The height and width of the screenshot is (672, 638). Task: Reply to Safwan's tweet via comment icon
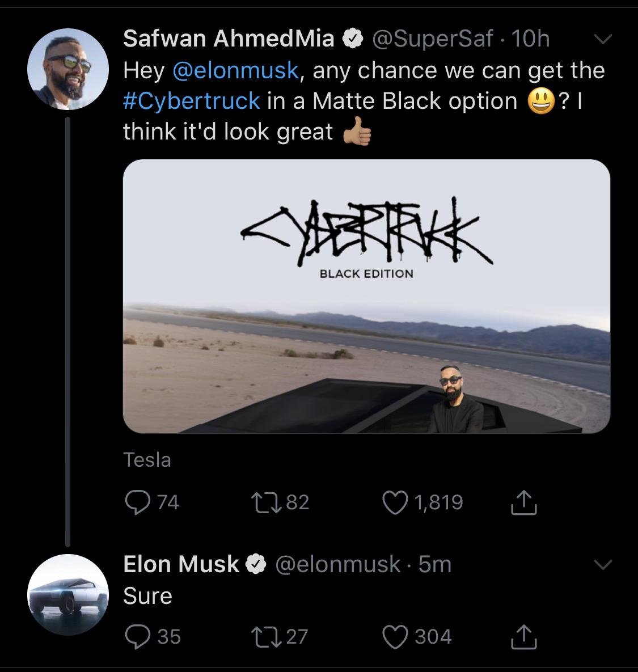tap(137, 502)
